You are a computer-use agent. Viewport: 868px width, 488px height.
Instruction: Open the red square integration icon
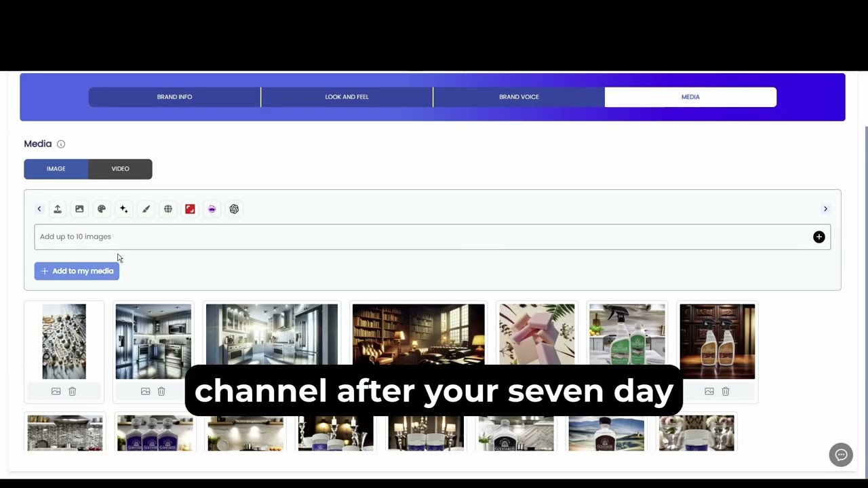tap(190, 209)
